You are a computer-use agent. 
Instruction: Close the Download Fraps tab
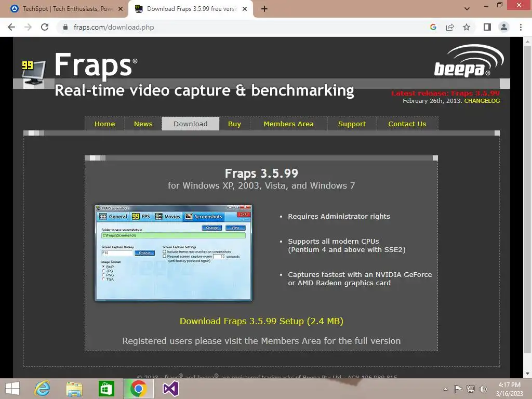[245, 9]
